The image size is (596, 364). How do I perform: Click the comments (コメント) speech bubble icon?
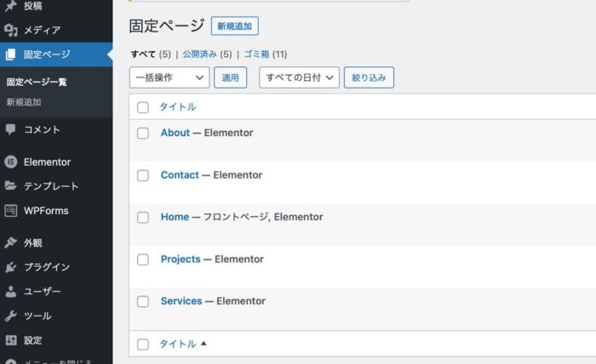(x=11, y=130)
